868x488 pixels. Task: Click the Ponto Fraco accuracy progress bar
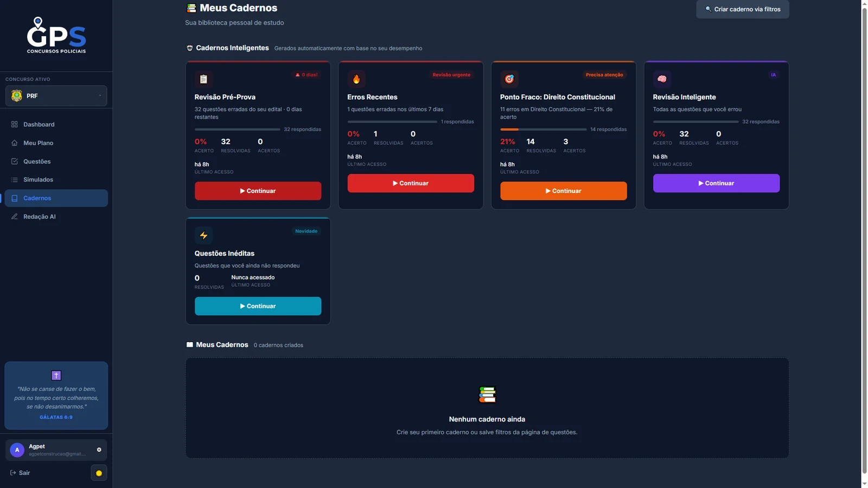543,130
